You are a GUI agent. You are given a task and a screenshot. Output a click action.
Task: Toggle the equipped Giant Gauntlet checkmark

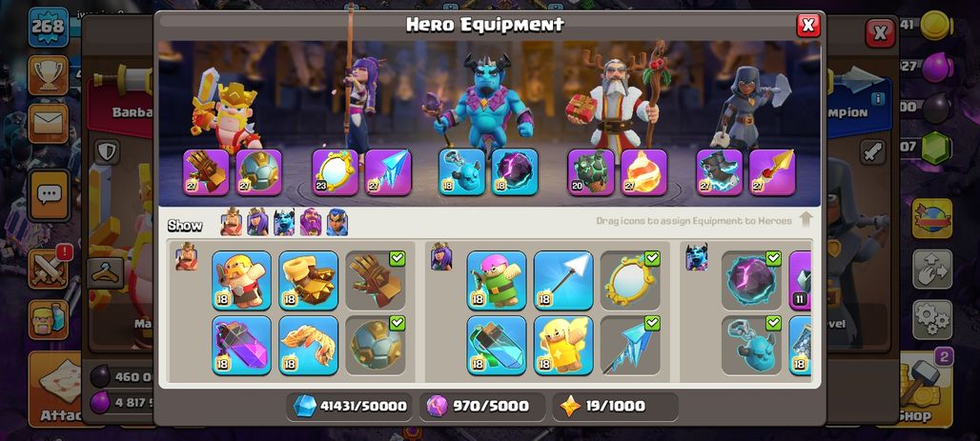tap(397, 258)
